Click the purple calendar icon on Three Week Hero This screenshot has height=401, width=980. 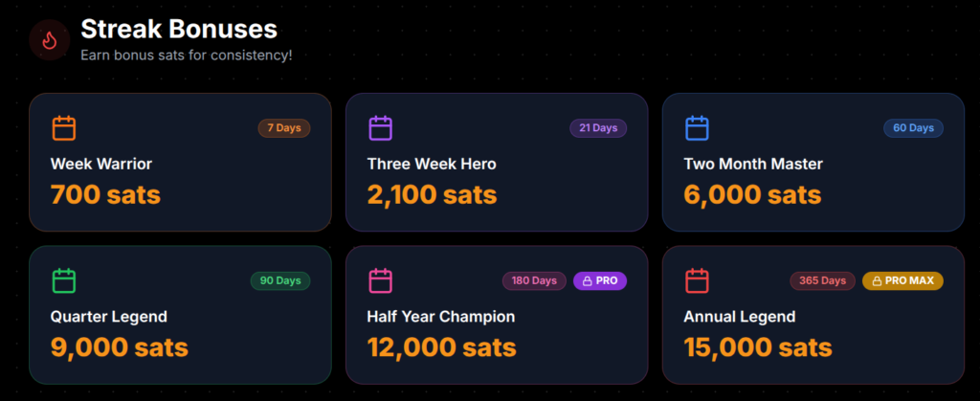(x=381, y=128)
